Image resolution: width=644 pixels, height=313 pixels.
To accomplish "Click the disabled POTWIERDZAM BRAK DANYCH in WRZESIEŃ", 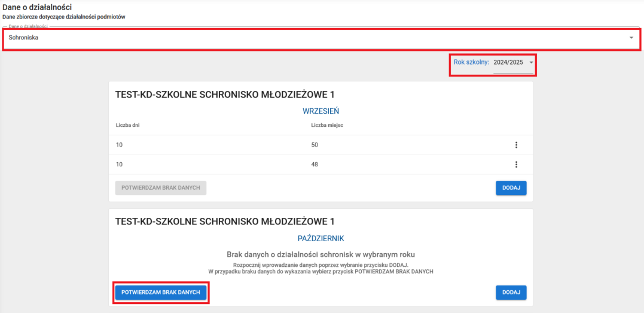I will point(161,187).
